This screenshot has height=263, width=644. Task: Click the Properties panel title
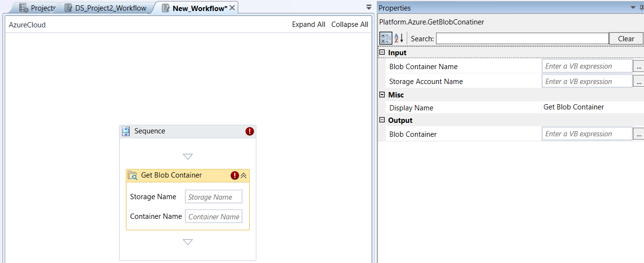tap(395, 8)
